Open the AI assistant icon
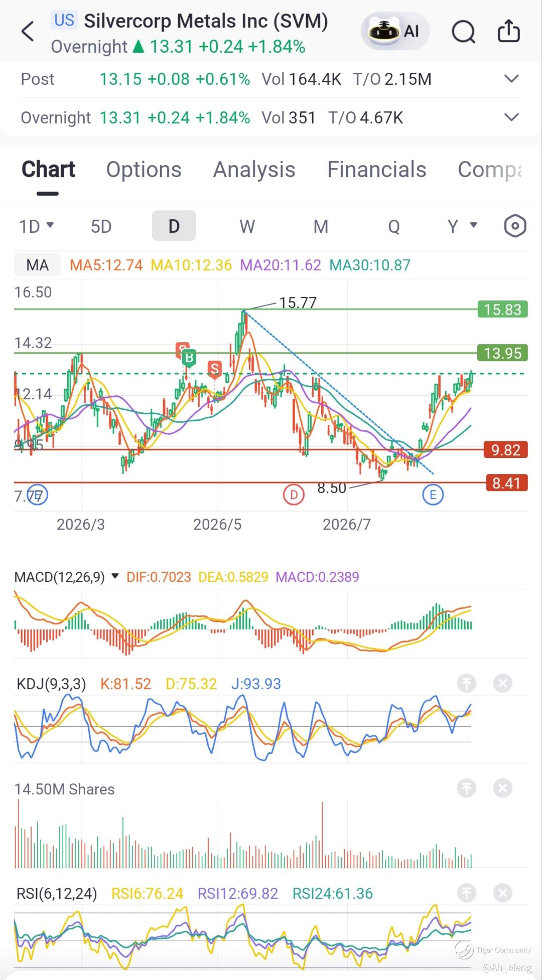 tap(395, 31)
